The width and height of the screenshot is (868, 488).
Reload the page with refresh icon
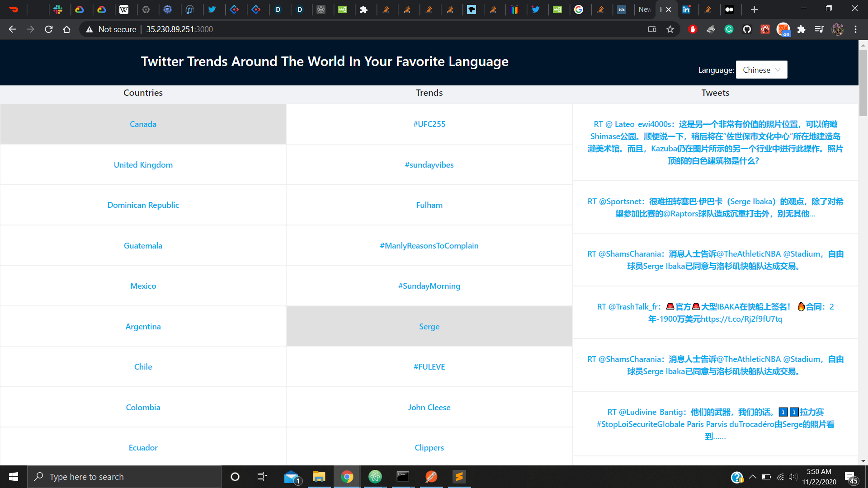[x=49, y=29]
